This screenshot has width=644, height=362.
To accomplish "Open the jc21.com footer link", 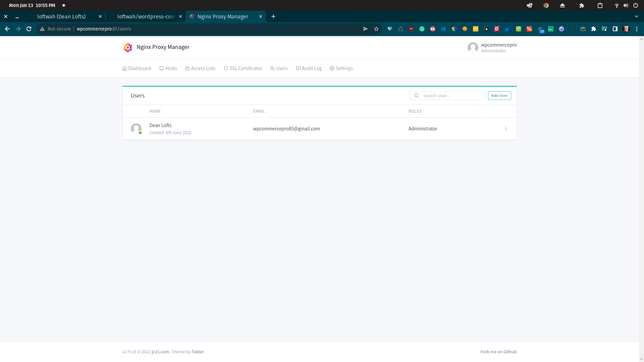I will 160,352.
